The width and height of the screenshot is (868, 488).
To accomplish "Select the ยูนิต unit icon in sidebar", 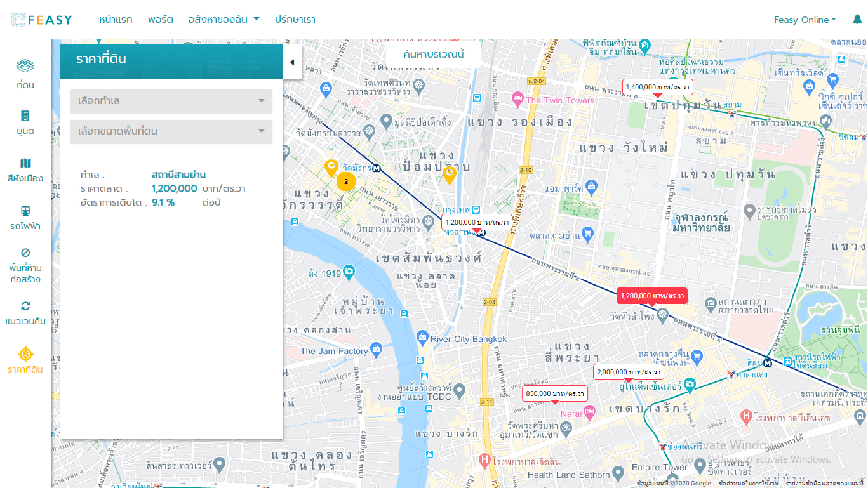I will [25, 122].
